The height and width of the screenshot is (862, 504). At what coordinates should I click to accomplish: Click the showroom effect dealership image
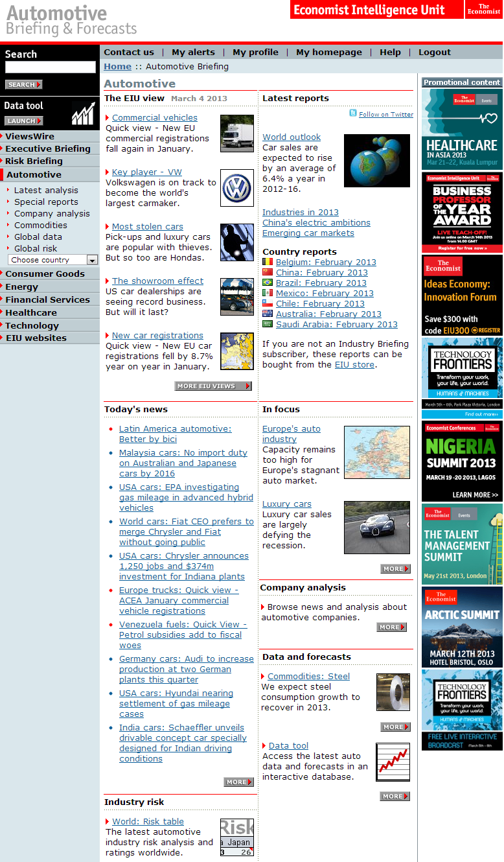point(237,297)
